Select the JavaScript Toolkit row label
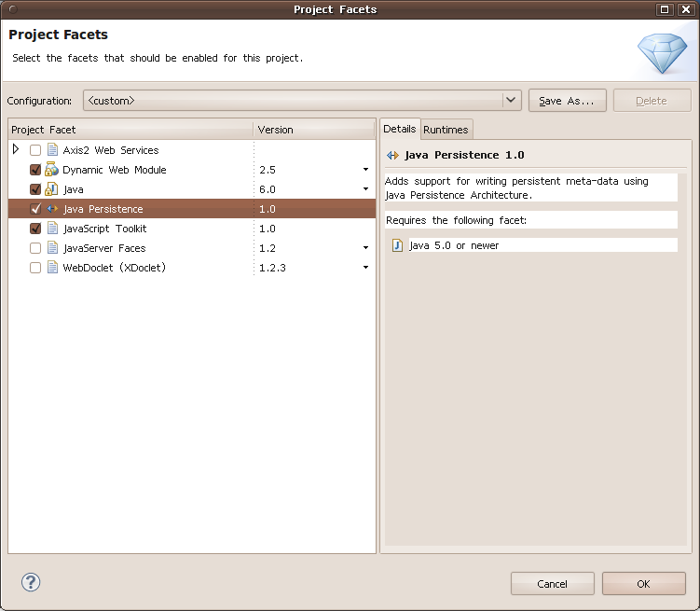 (105, 229)
